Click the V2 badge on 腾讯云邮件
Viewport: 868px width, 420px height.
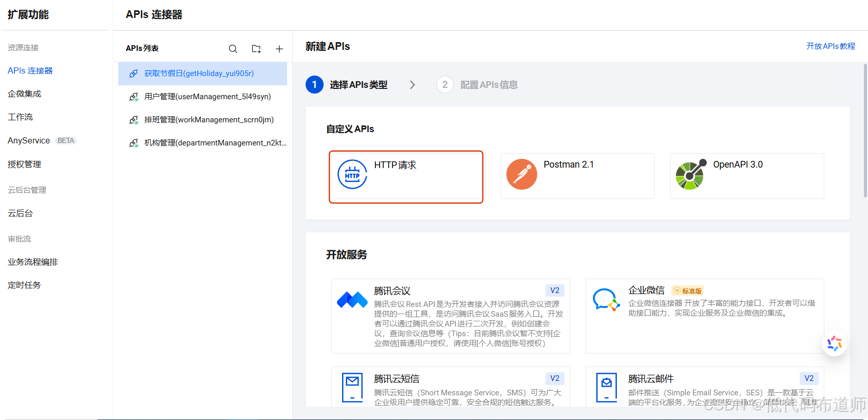click(809, 378)
